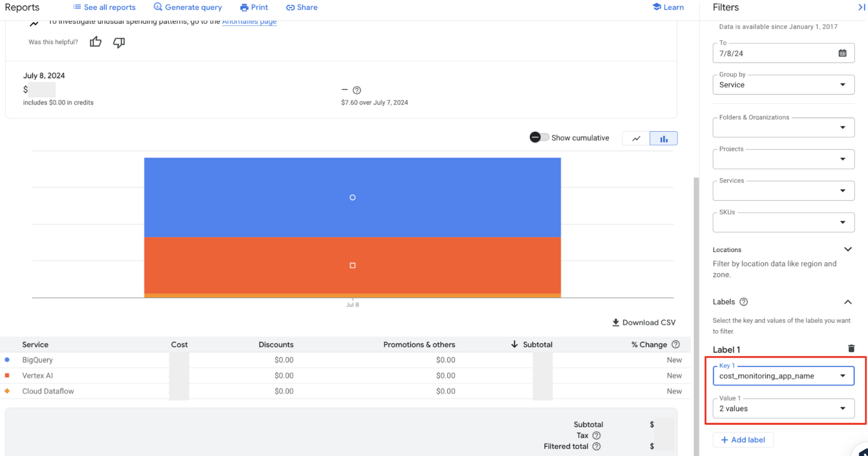Click the July 8, 2024 date heading
This screenshot has width=868, height=456.
(44, 76)
